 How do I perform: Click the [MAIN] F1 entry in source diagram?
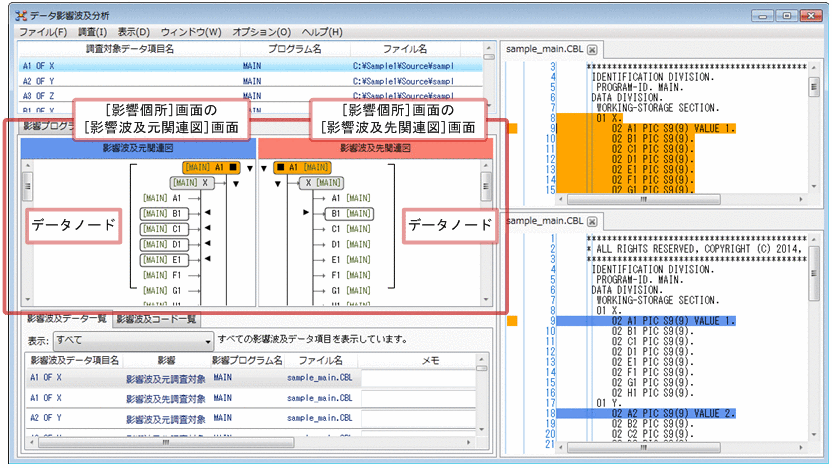pos(162,275)
